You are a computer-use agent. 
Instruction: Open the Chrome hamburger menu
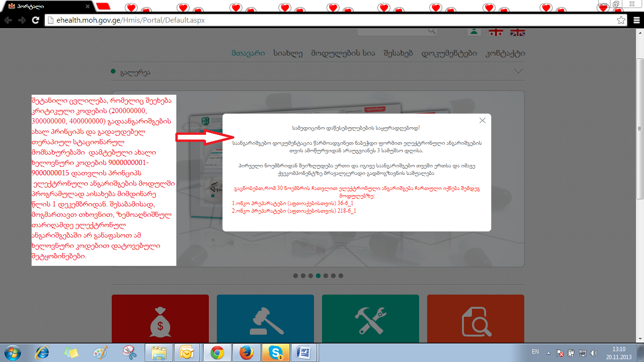636,20
